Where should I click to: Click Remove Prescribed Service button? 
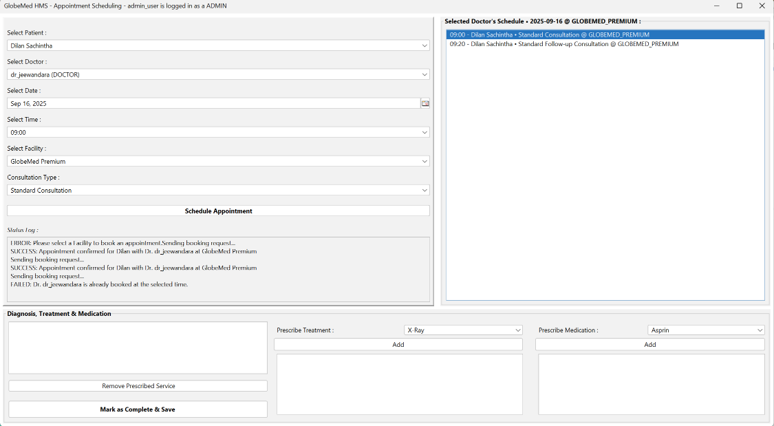click(x=138, y=386)
